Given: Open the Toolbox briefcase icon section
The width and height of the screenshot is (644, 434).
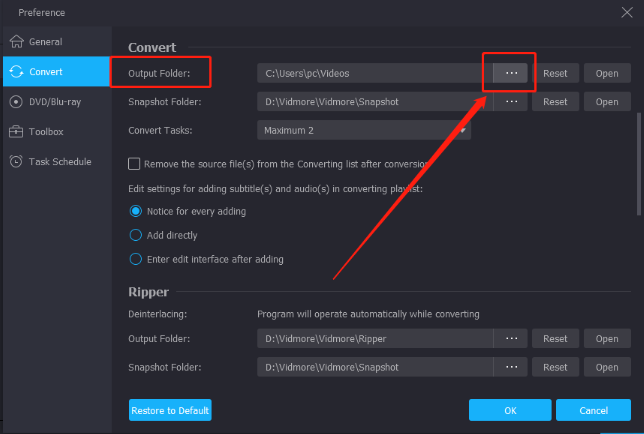Looking at the screenshot, I should (x=16, y=132).
